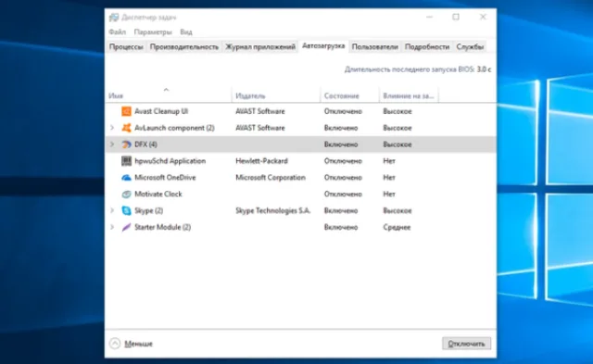Open the Файл menu
Viewport: 593px width, 364px height.
coord(118,32)
